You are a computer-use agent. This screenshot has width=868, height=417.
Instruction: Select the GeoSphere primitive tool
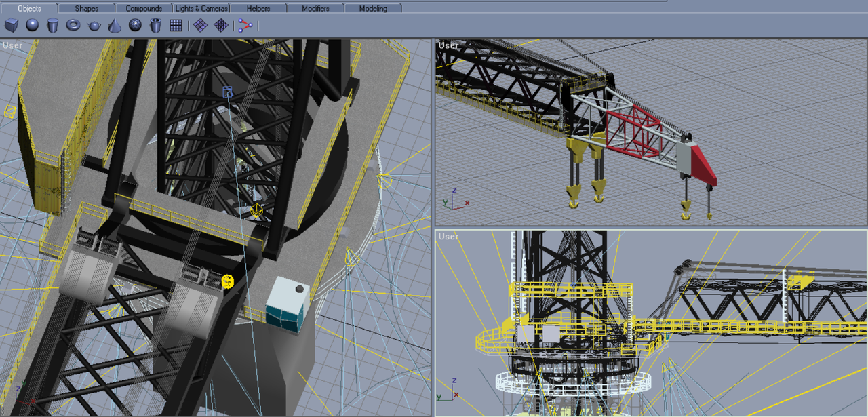(135, 26)
